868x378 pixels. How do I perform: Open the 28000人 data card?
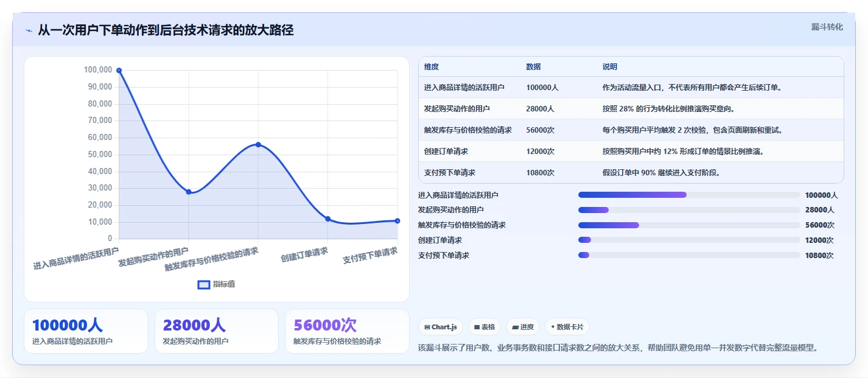217,331
